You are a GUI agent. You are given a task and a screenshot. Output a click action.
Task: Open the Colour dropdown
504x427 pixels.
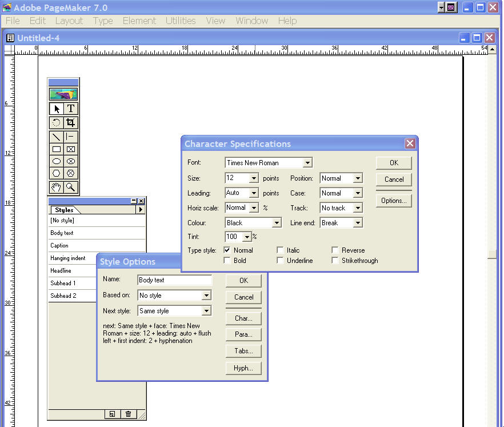coord(277,222)
